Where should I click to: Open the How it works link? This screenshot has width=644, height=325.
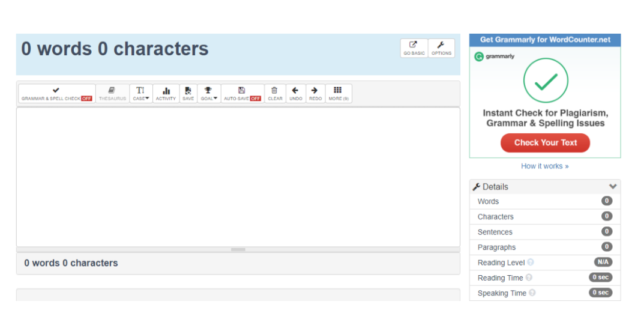click(544, 166)
